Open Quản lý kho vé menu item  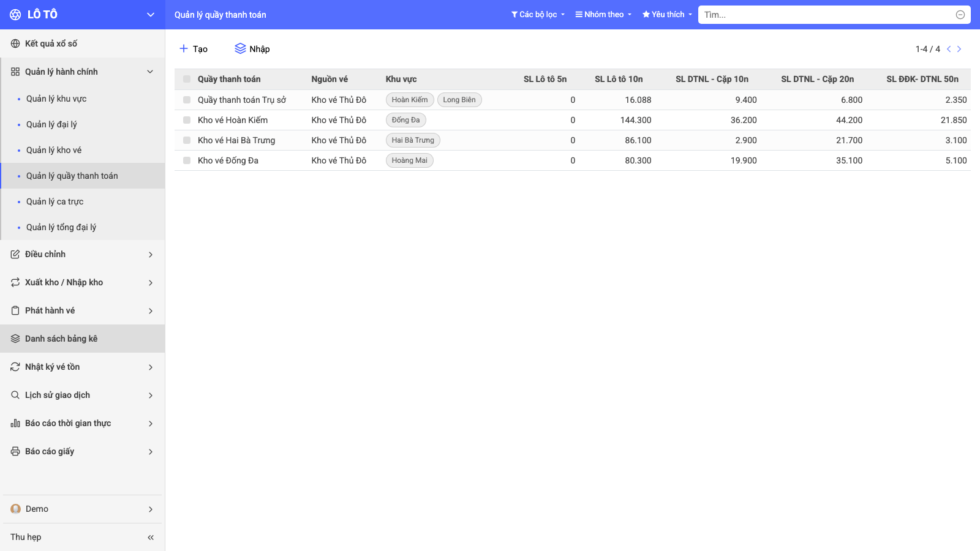(83, 150)
